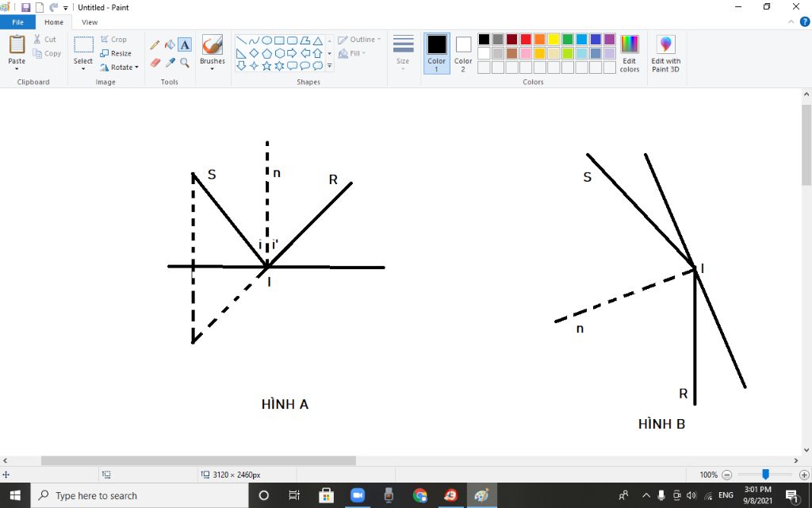Choose the Pentagon shape
The image size is (812, 508).
click(266, 53)
